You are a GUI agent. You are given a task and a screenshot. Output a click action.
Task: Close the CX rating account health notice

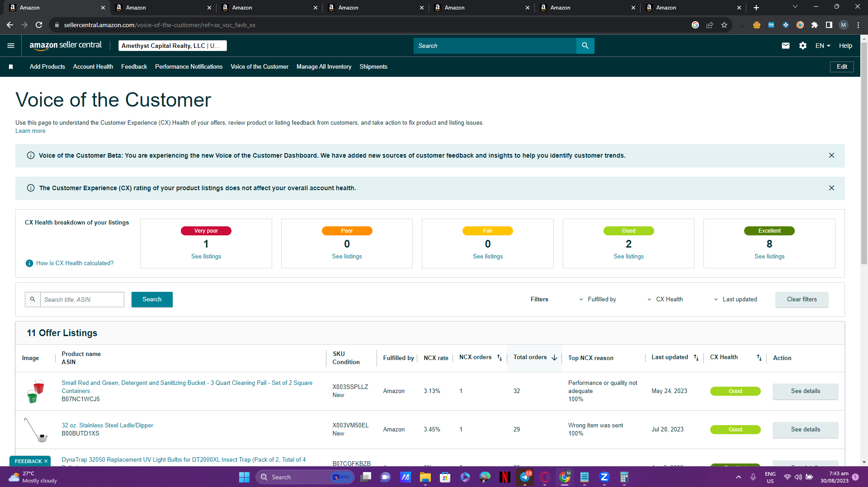pyautogui.click(x=831, y=188)
